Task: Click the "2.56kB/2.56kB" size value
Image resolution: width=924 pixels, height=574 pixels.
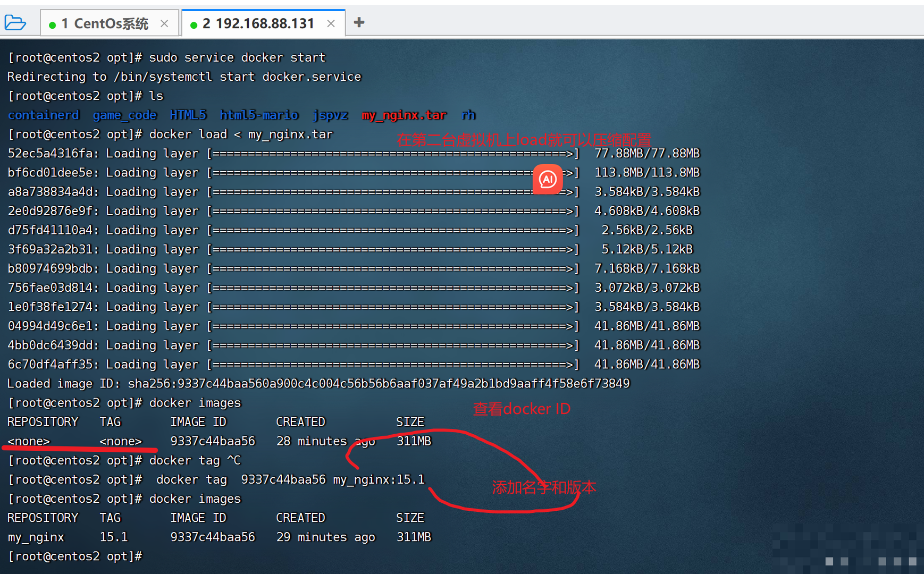Action: tap(647, 230)
